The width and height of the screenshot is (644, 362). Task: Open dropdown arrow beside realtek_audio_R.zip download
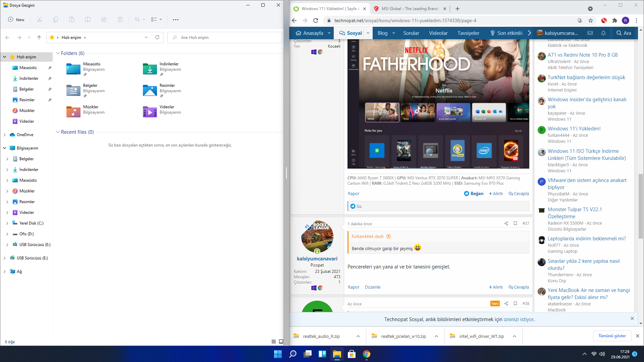358,336
